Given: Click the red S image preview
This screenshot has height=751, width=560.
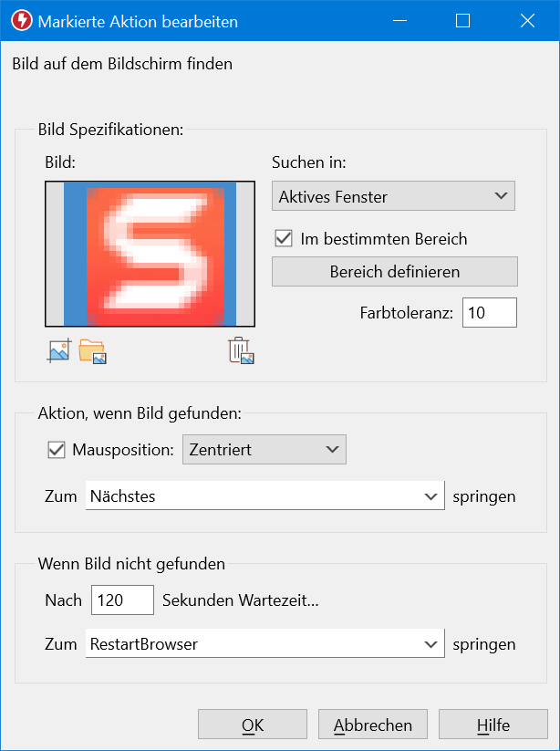Looking at the screenshot, I should coord(150,254).
